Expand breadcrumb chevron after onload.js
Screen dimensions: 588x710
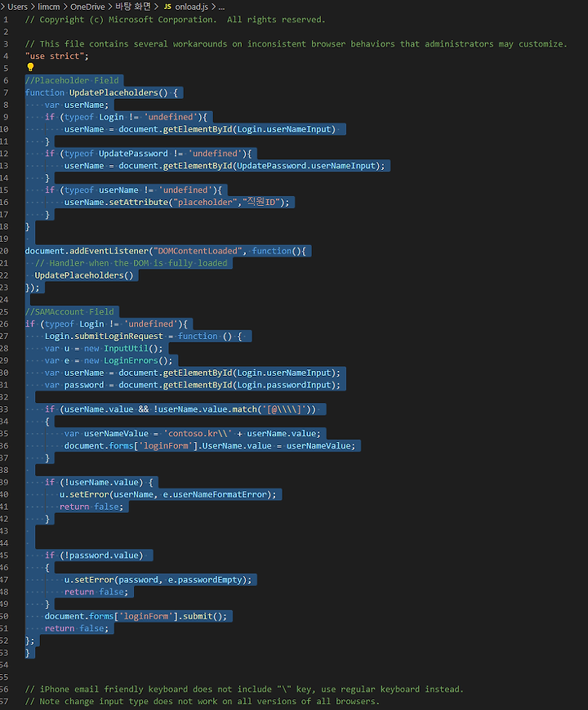click(213, 7)
